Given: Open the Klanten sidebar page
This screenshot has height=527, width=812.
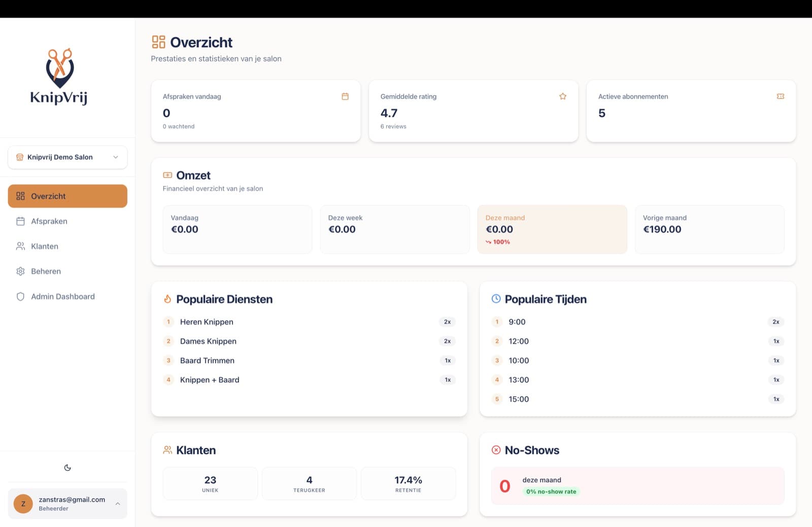Looking at the screenshot, I should (67, 246).
